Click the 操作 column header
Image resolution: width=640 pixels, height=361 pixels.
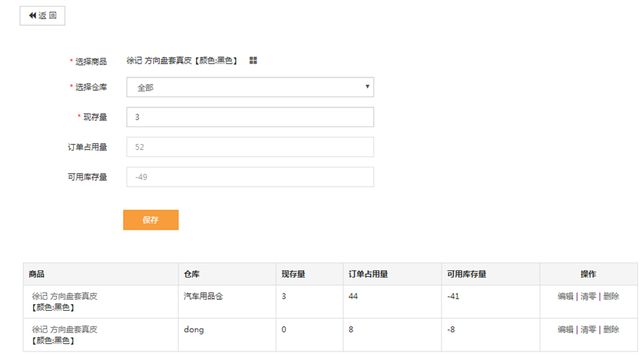pyautogui.click(x=588, y=274)
